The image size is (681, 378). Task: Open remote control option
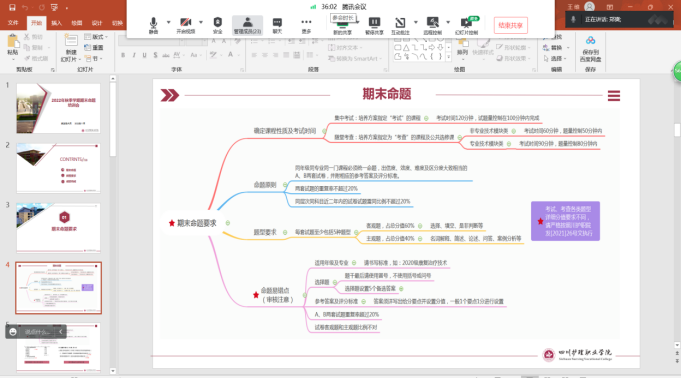pyautogui.click(x=433, y=25)
